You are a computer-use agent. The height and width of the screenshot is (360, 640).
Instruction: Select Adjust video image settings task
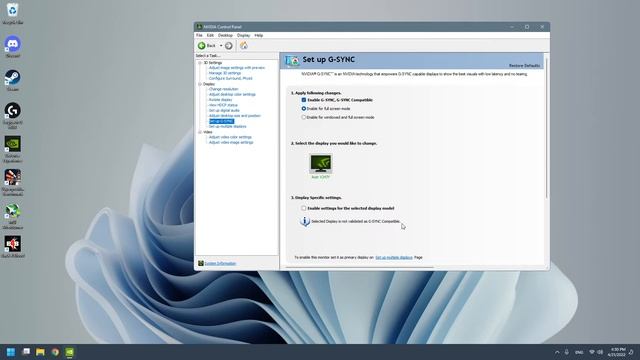coord(231,142)
